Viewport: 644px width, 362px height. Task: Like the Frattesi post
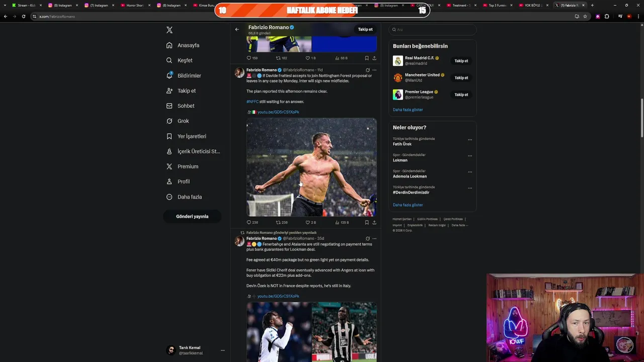pos(311,222)
